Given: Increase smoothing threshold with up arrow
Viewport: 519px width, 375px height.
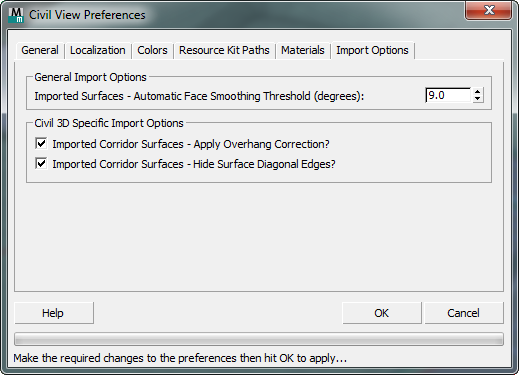Looking at the screenshot, I should pyautogui.click(x=478, y=92).
